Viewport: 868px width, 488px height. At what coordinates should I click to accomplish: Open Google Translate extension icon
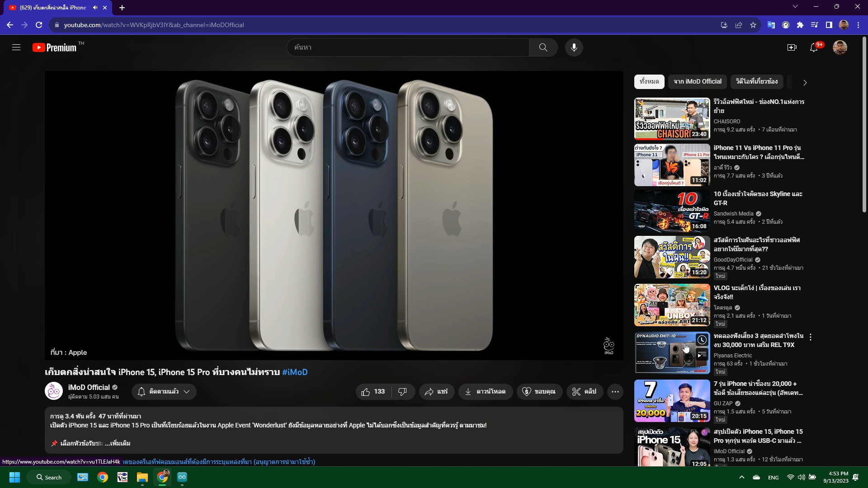point(771,25)
